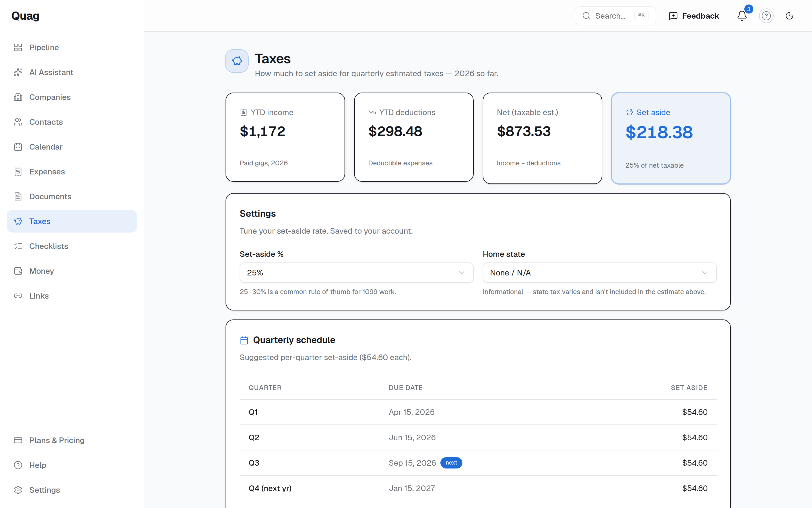Click YTD income value $1,172
The image size is (812, 508).
pos(262,131)
